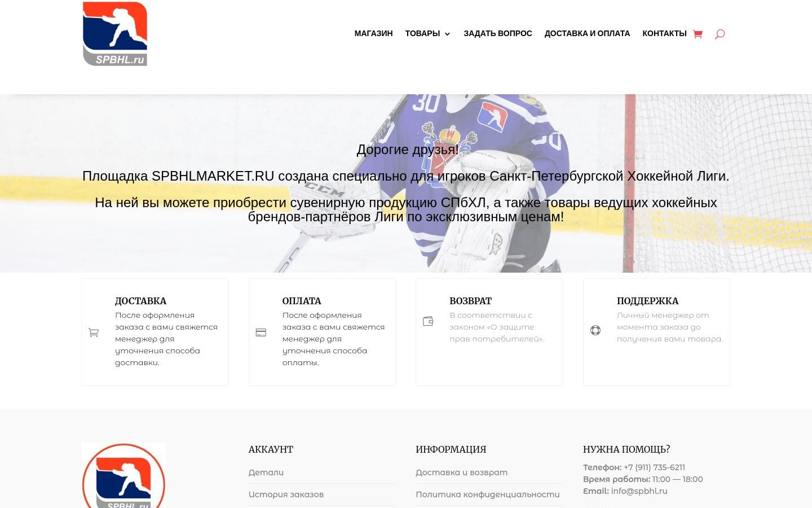
Task: Click the ОПЛАТА card heading
Action: (x=302, y=301)
